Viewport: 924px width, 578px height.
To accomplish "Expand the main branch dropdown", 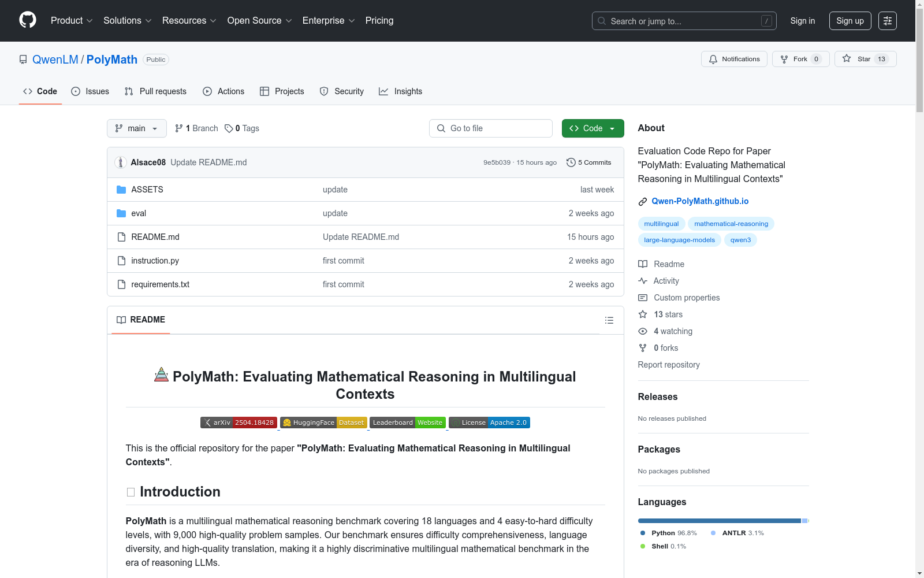I will click(136, 128).
